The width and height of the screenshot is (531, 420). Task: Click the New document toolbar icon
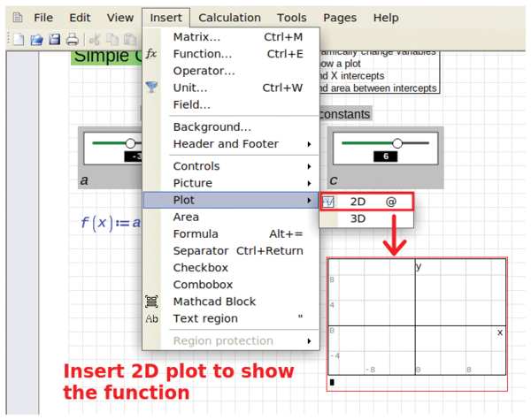[19, 39]
